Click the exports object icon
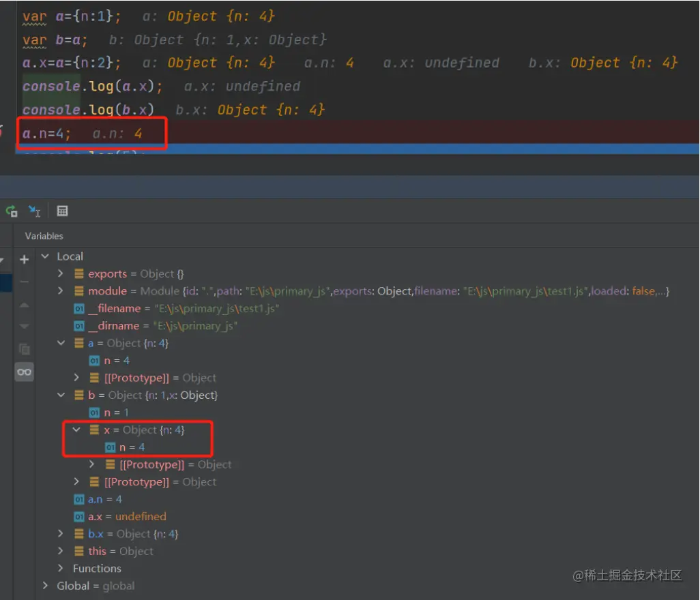 [x=79, y=273]
